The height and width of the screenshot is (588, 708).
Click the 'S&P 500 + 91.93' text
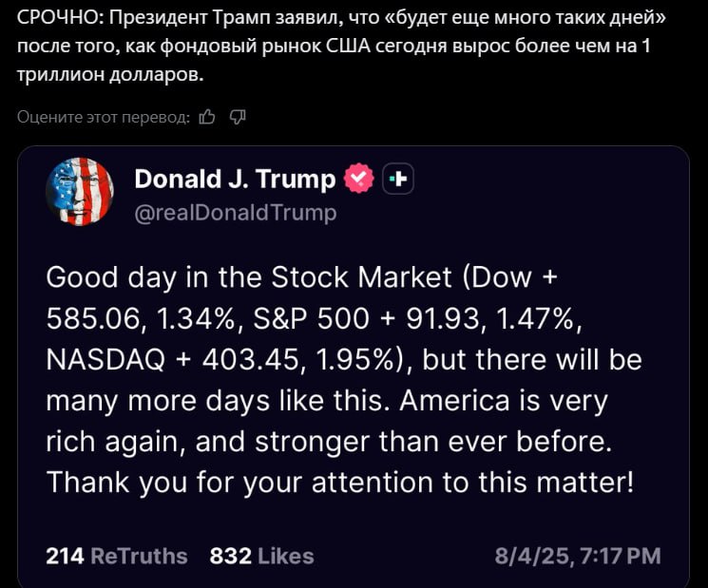coord(366,318)
